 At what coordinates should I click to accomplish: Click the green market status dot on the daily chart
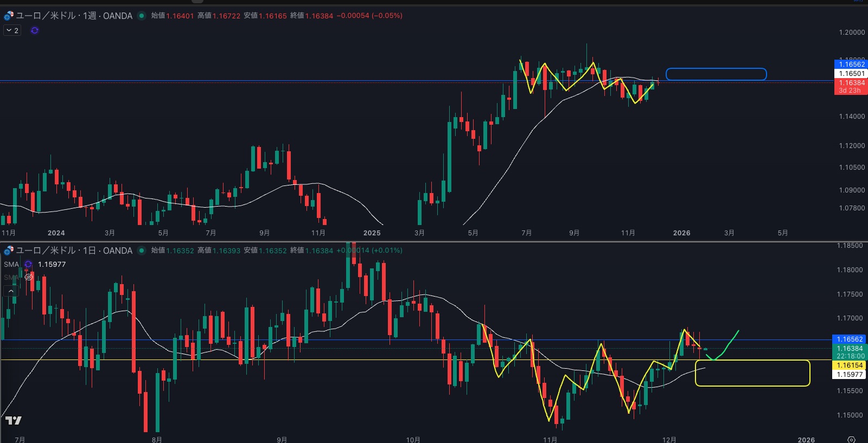pyautogui.click(x=142, y=251)
